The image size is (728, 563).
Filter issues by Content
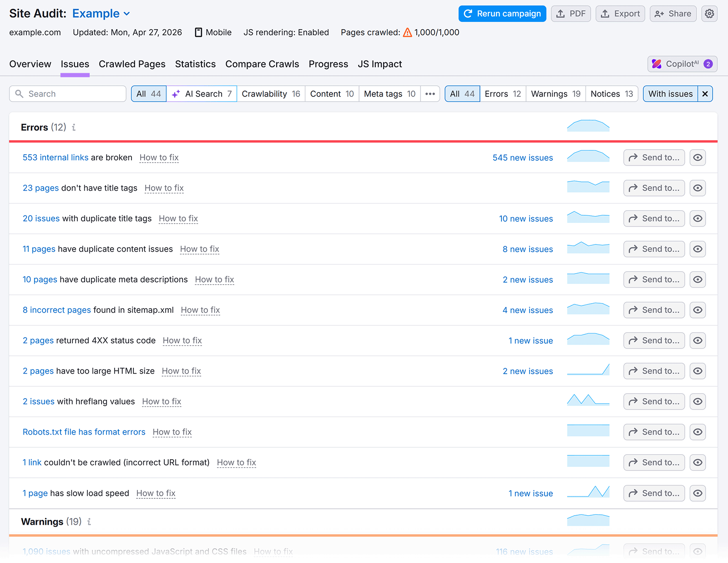tap(332, 94)
